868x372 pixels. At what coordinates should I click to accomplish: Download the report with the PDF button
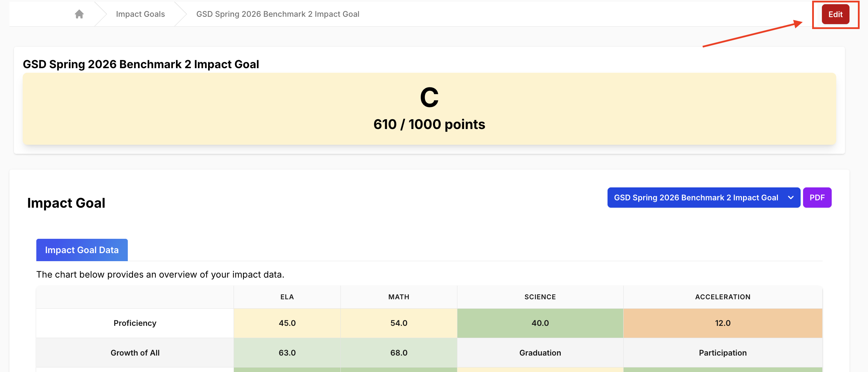pyautogui.click(x=817, y=198)
